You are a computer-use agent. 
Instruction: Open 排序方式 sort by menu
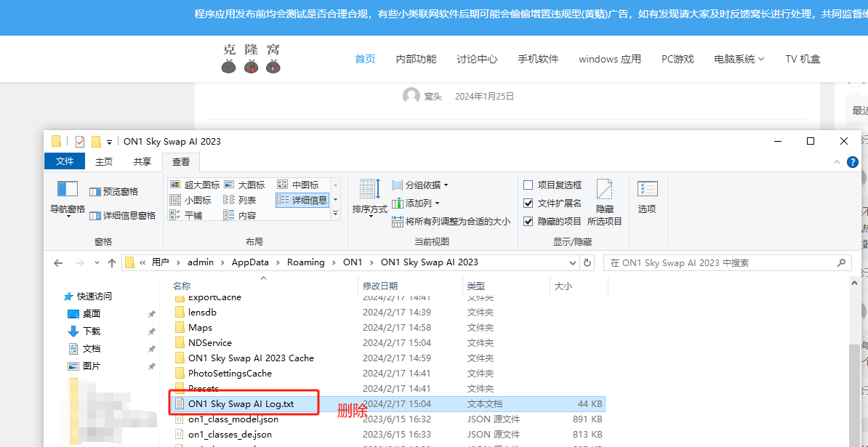pyautogui.click(x=370, y=198)
